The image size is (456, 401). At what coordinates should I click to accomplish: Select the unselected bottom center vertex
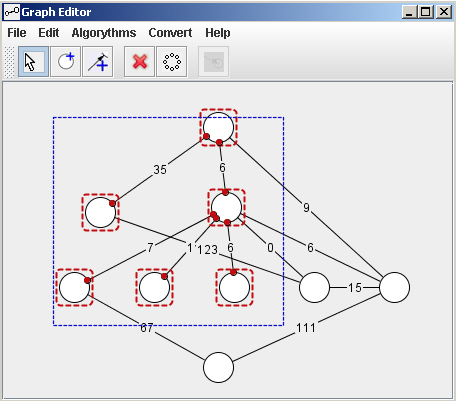click(x=218, y=367)
